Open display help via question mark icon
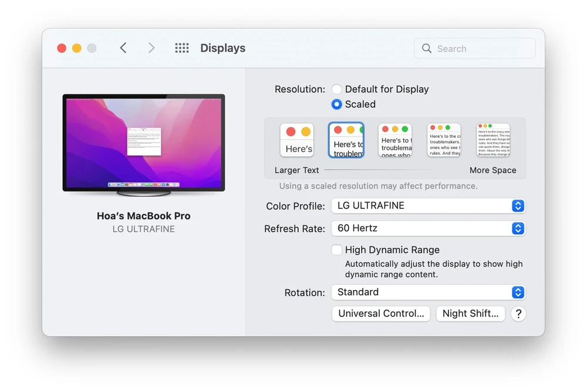Image resolution: width=587 pixels, height=392 pixels. [518, 314]
